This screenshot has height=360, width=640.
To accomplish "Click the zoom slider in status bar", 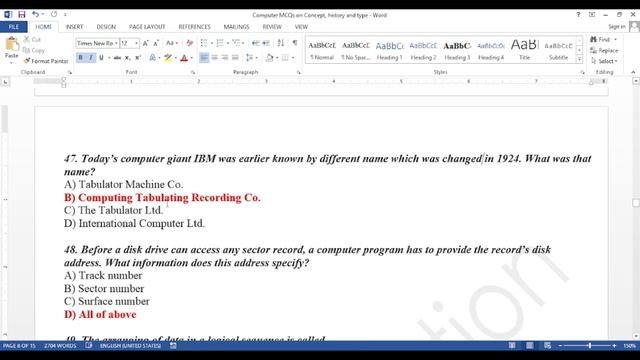I will point(589,346).
